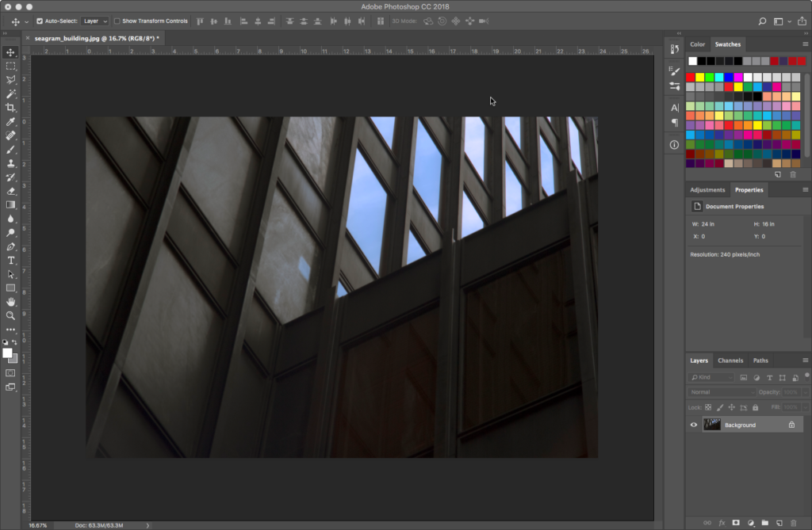Open the layer filter Kind dropdown

710,377
